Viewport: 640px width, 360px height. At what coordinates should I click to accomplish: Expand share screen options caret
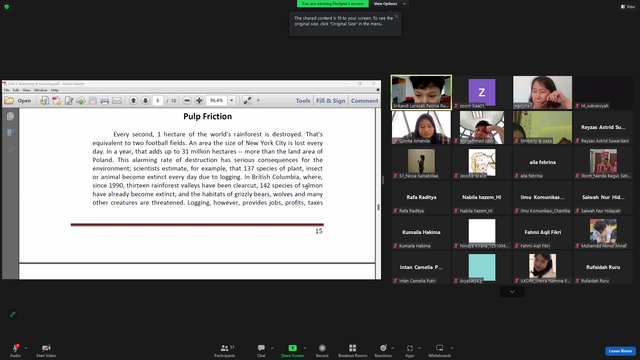pyautogui.click(x=304, y=348)
